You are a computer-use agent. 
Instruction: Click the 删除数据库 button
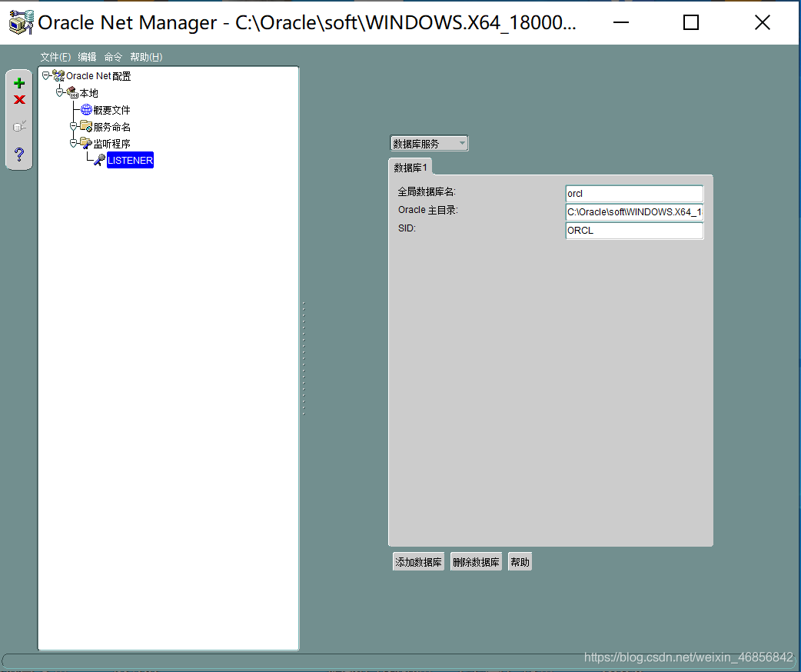[476, 562]
